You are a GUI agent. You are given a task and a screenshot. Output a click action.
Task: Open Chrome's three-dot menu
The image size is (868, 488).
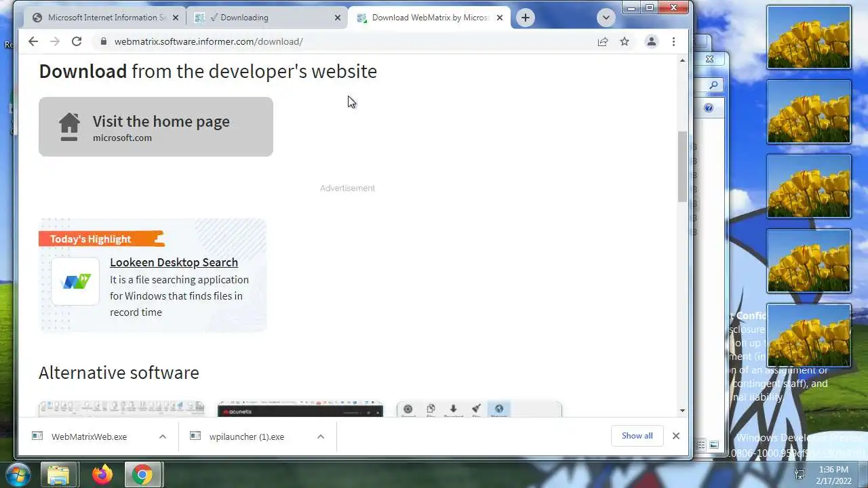click(x=673, y=41)
